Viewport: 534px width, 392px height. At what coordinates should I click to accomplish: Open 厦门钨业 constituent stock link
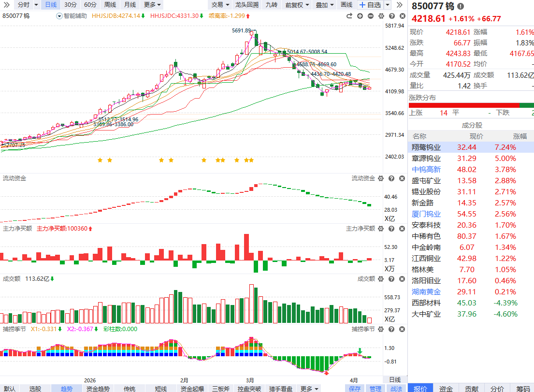click(426, 214)
